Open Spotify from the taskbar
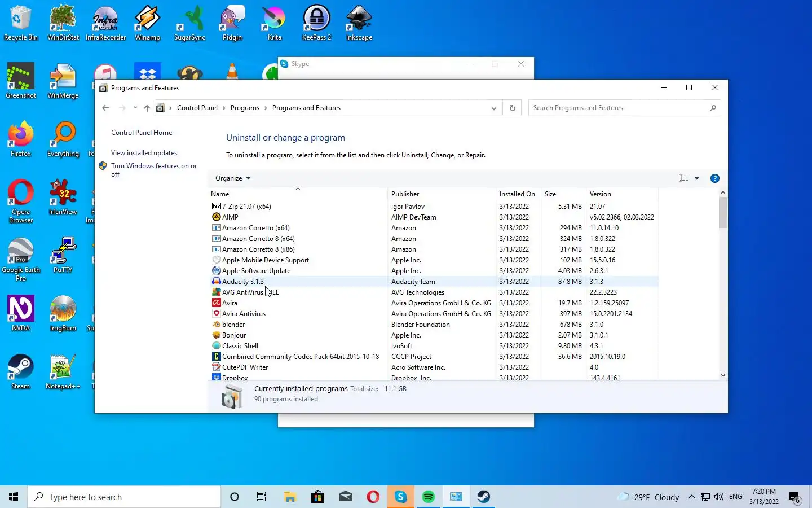 click(x=429, y=497)
